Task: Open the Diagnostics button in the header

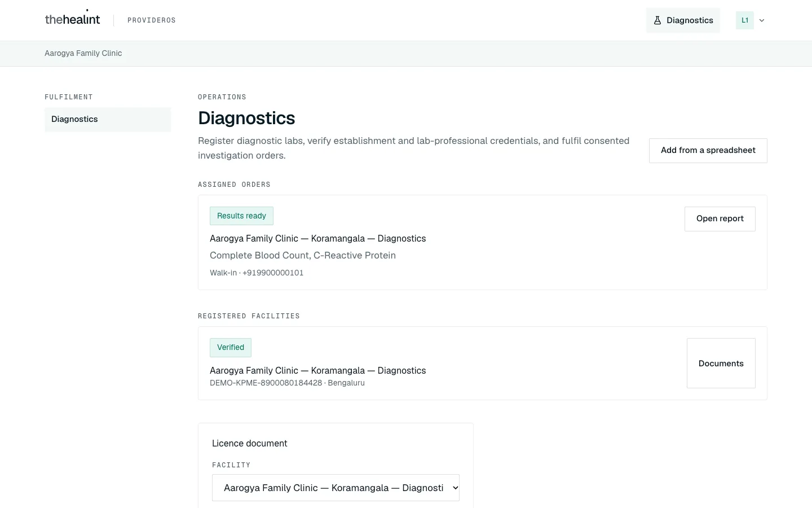Action: point(683,20)
